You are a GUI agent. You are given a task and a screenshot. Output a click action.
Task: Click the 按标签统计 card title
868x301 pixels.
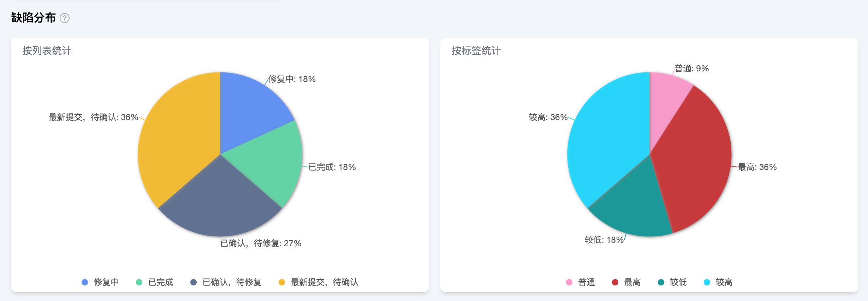(x=476, y=51)
